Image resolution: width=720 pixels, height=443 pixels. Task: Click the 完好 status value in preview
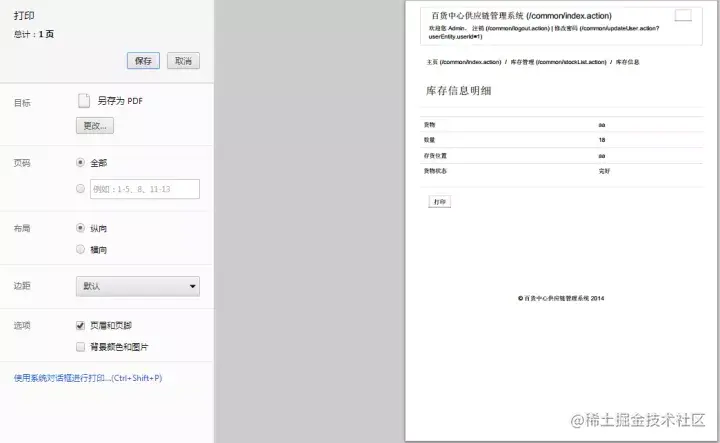point(604,171)
